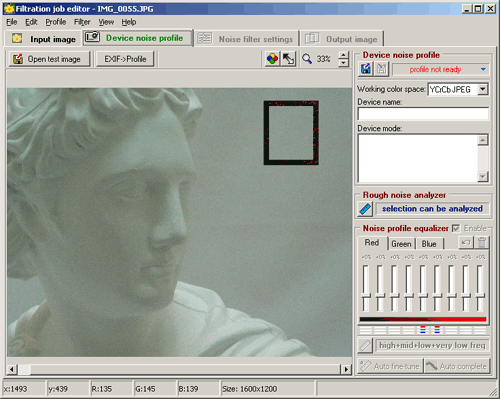Click the image horizontal scroll right arrow
500x399 pixels.
346,369
